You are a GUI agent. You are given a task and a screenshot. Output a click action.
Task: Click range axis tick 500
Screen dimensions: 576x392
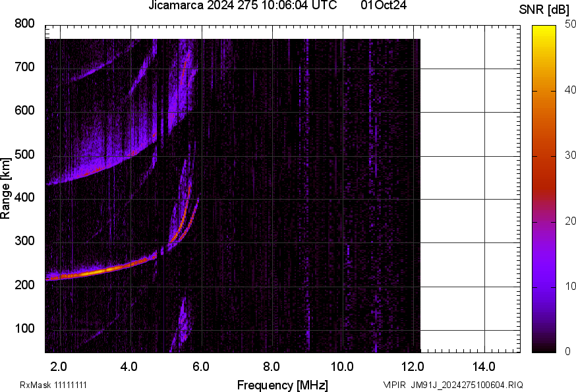point(24,154)
